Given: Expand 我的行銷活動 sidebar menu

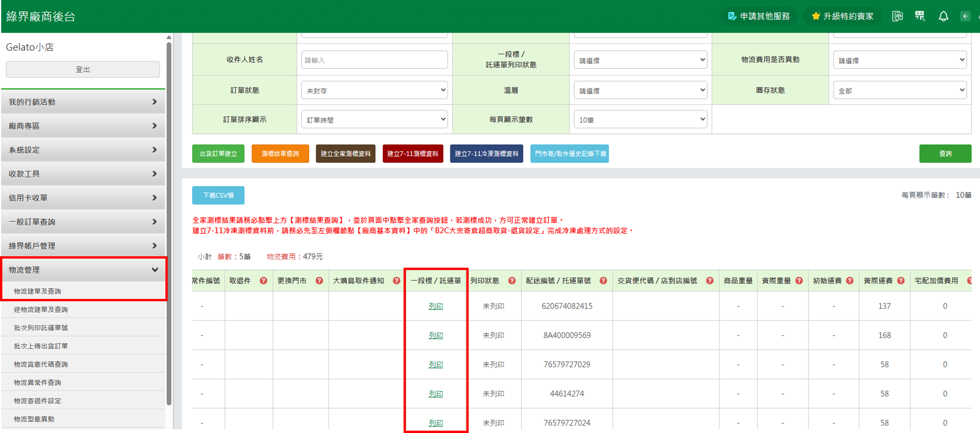Looking at the screenshot, I should click(x=83, y=102).
